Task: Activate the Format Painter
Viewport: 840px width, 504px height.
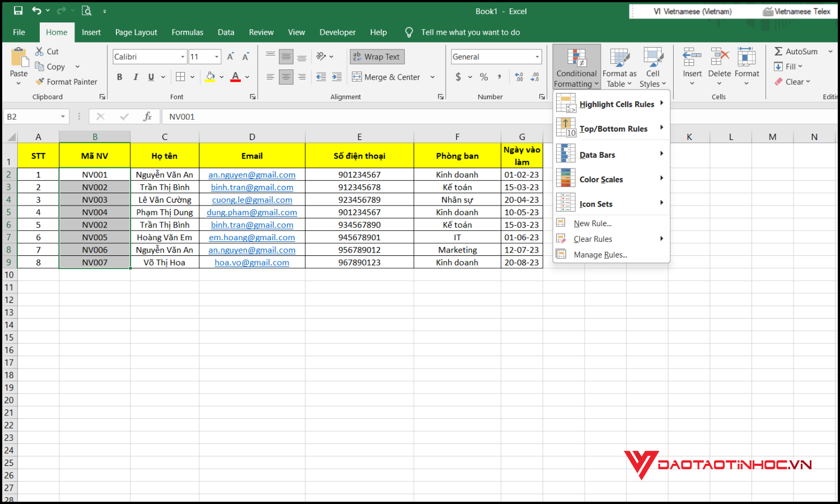Action: point(66,82)
